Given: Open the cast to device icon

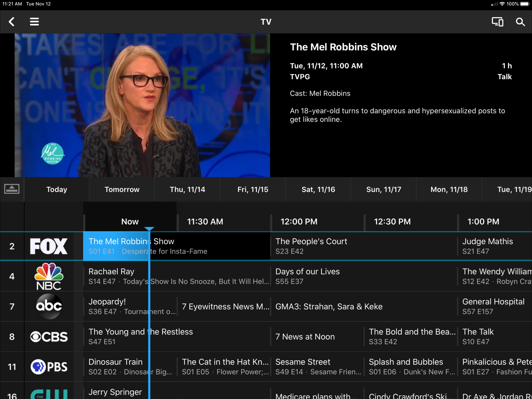Looking at the screenshot, I should [497, 22].
